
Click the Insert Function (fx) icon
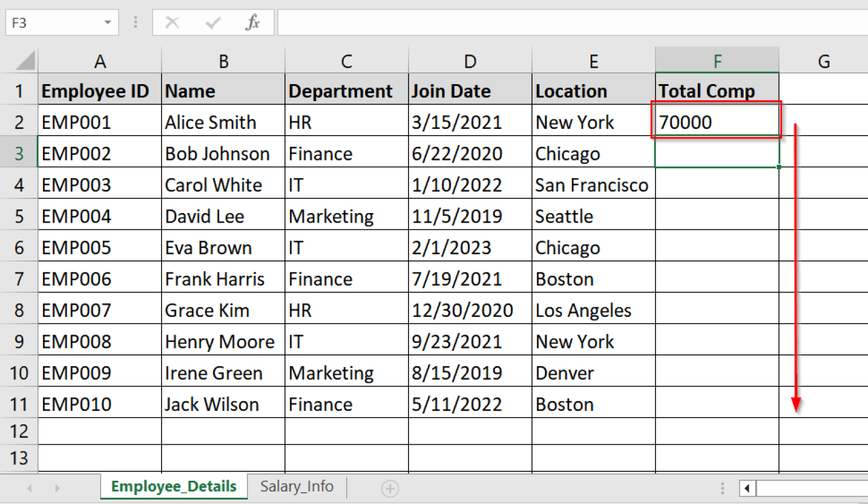coord(253,23)
